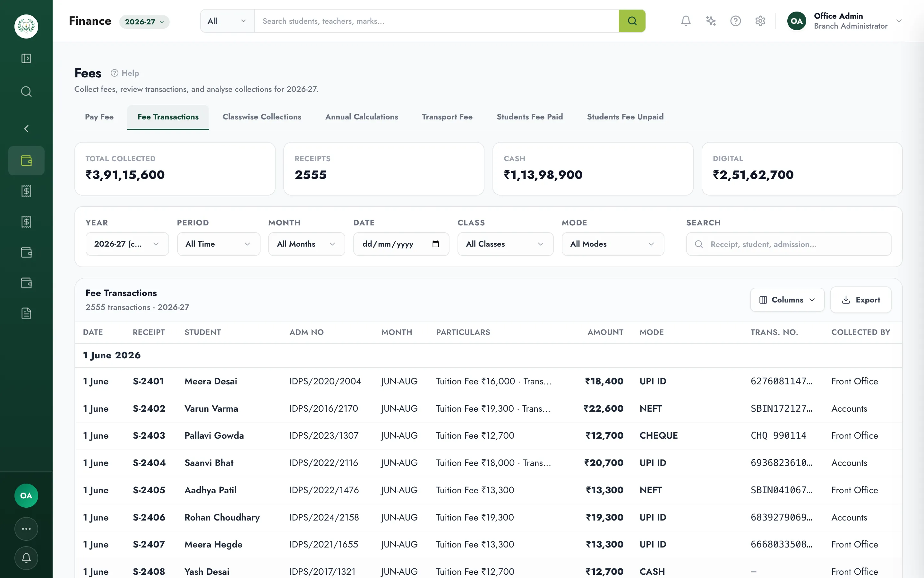This screenshot has width=924, height=578.
Task: Open the wallet sidebar icon above the document icon
Action: point(26,283)
